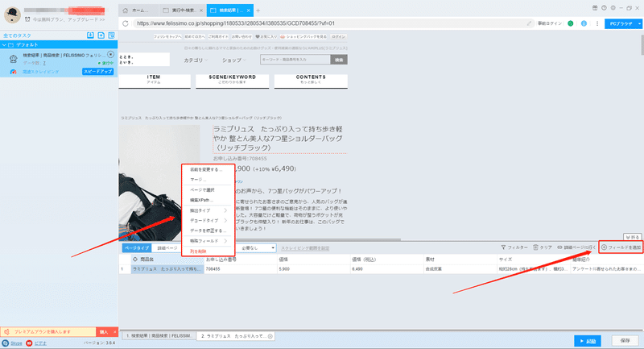This screenshot has width=644, height=349.
Task: Click the スピードアップ button
Action: (x=97, y=72)
